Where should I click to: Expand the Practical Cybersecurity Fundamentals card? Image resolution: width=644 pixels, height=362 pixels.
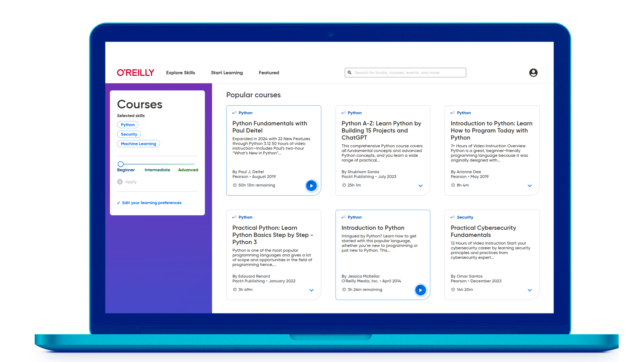[x=530, y=290]
